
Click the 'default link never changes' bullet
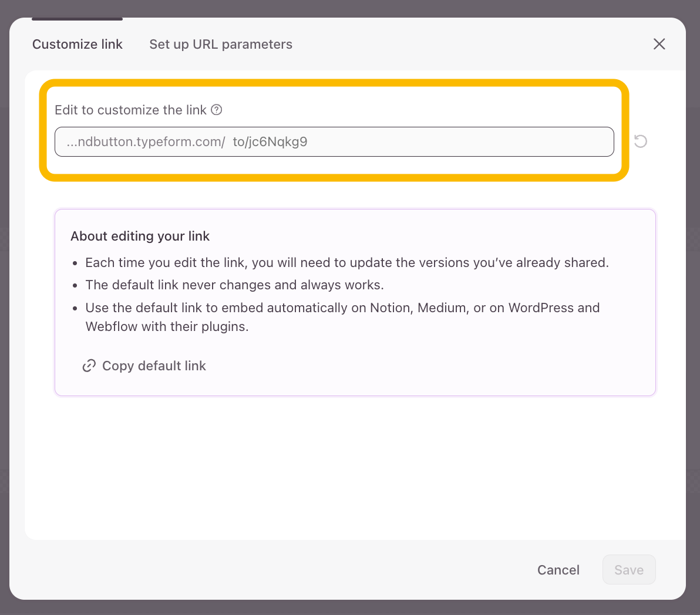click(234, 285)
